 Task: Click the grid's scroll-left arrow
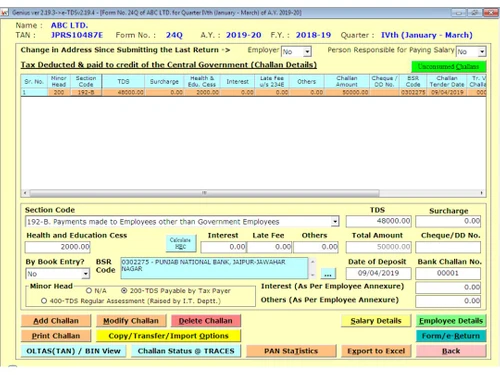click(25, 193)
